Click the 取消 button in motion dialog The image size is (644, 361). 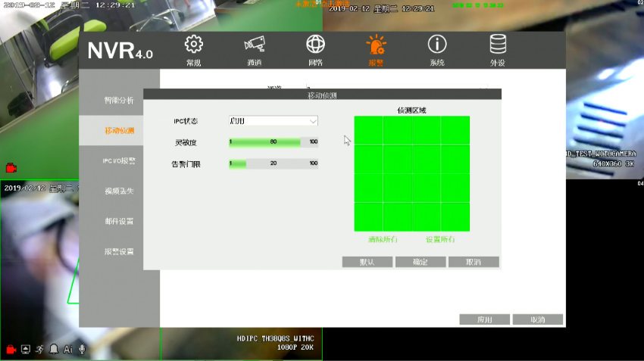(x=474, y=262)
